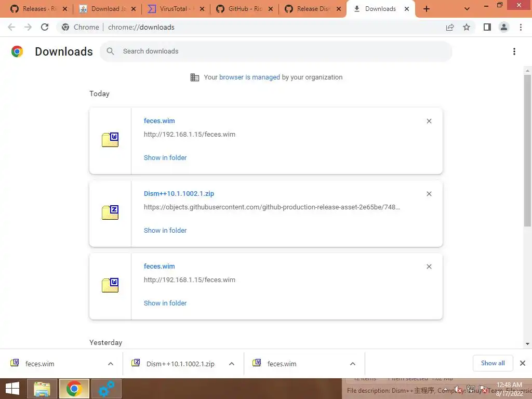The width and height of the screenshot is (532, 399).
Task: Click the muted volume tray icon
Action: (x=458, y=390)
